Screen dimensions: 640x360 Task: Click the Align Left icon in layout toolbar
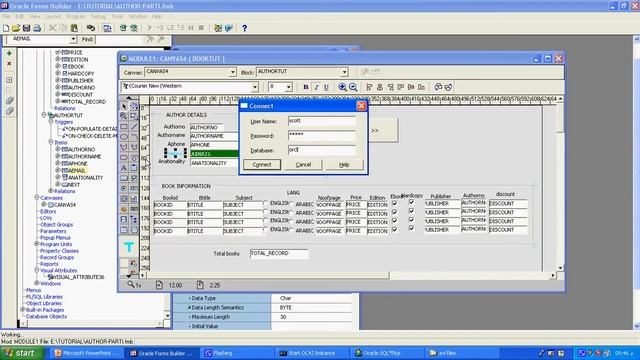[x=369, y=87]
